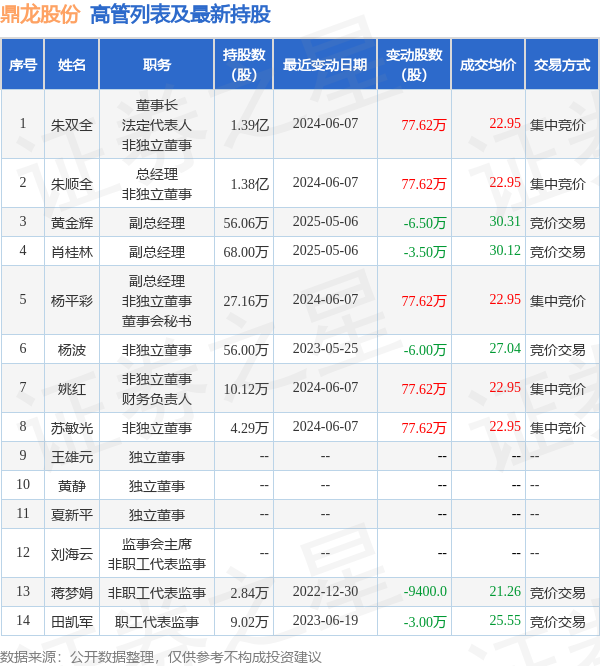Click the name 黄金辉
The image size is (600, 666).
pyautogui.click(x=72, y=223)
